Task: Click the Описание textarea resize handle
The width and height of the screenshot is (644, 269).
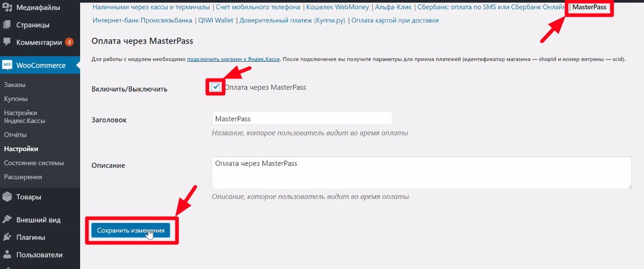Action: pos(628,185)
